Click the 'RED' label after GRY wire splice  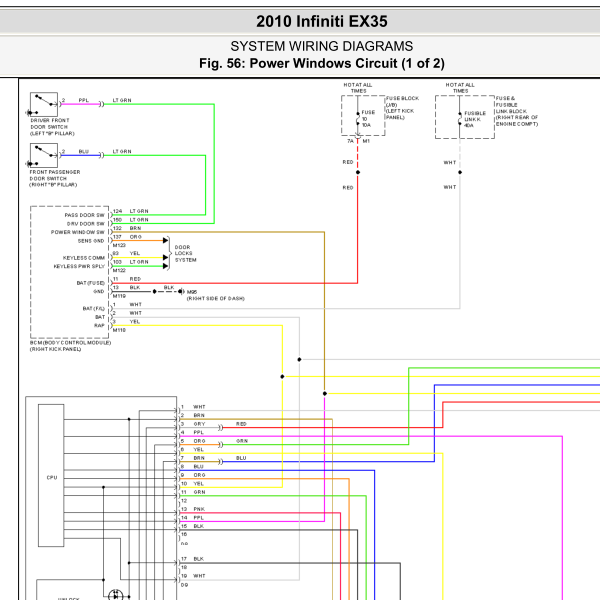tap(241, 424)
